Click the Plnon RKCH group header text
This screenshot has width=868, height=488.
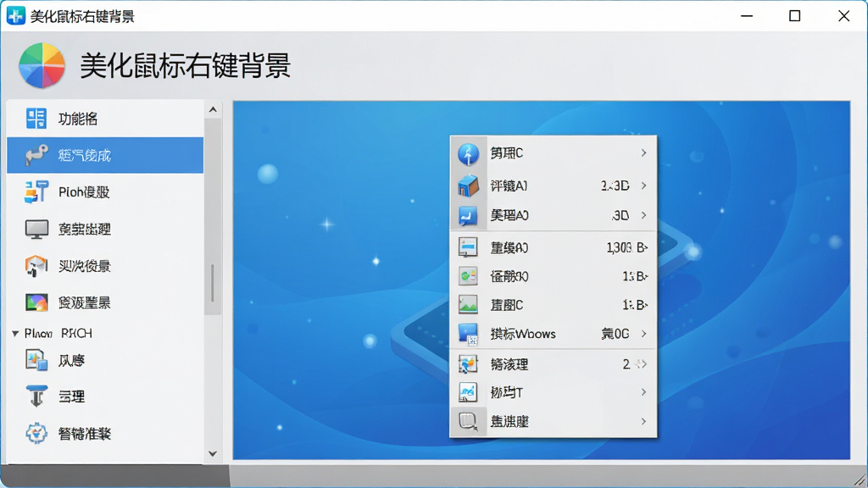[58, 334]
